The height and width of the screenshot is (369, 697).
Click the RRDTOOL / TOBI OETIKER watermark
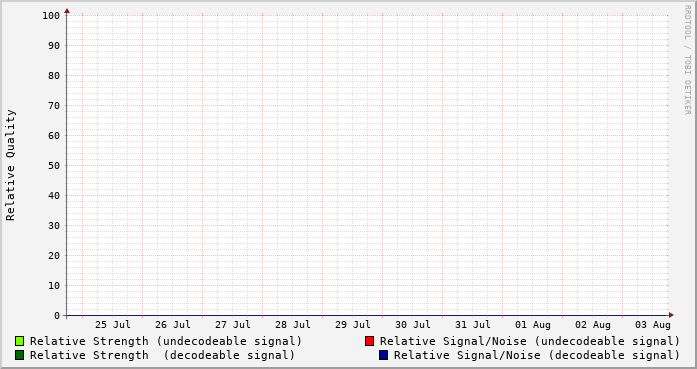(687, 60)
